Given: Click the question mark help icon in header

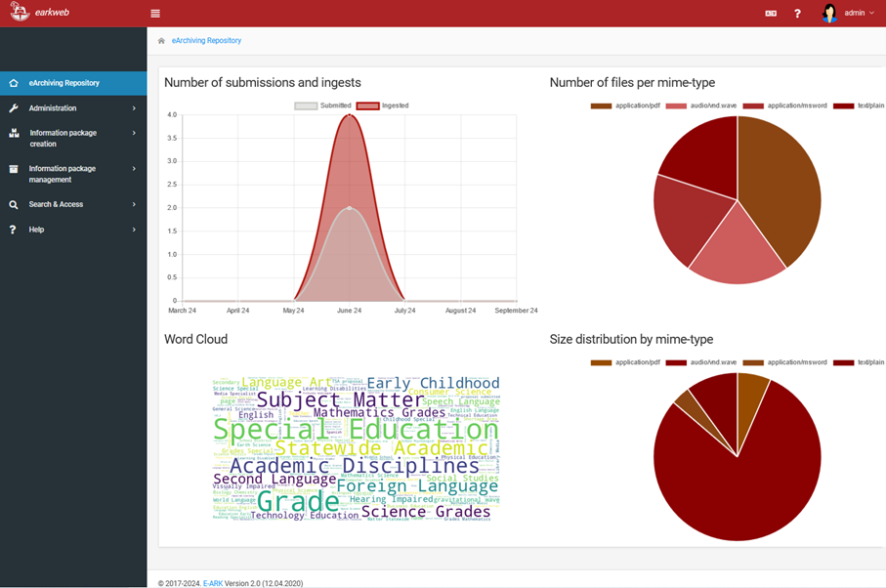Looking at the screenshot, I should click(x=797, y=13).
